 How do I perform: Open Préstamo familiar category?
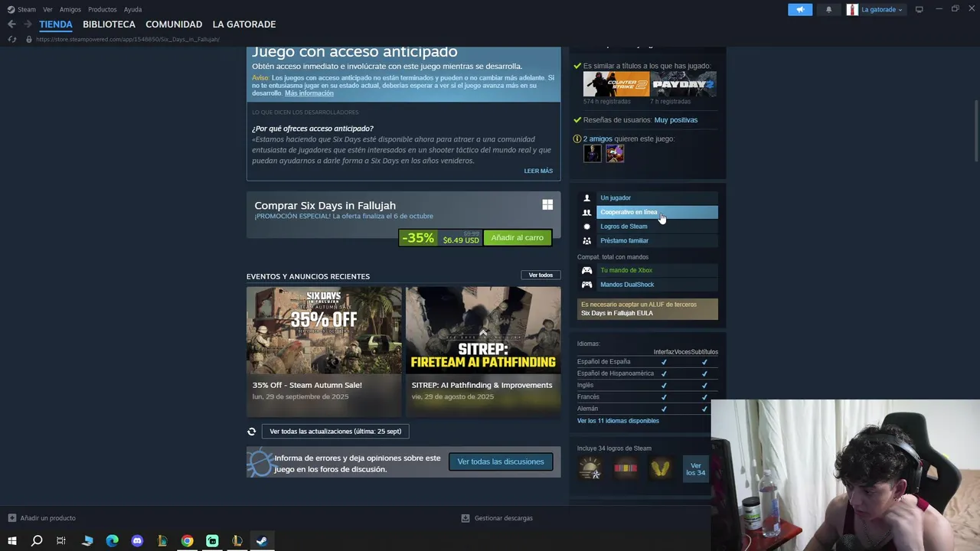click(x=657, y=240)
